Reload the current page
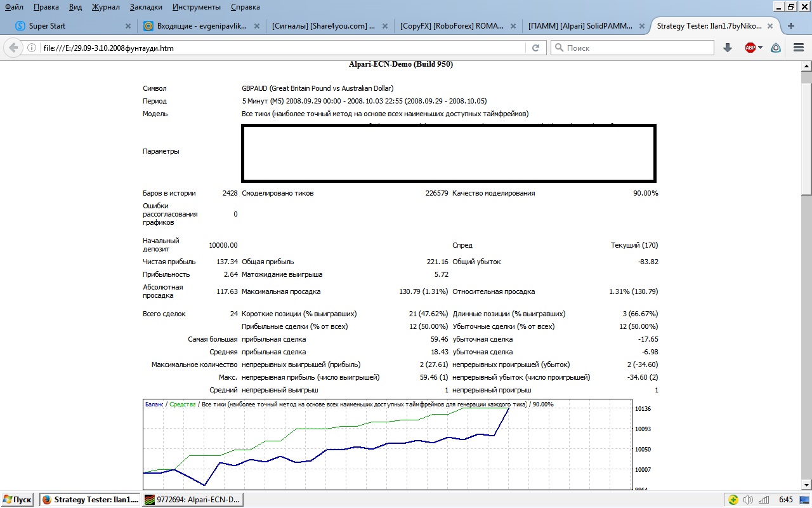 (x=535, y=48)
